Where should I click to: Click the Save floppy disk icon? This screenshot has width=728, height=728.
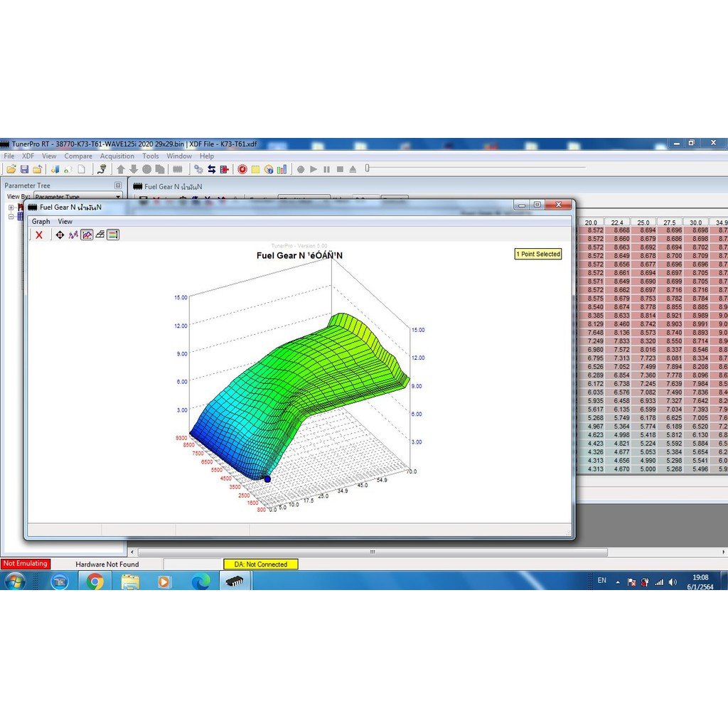[24, 169]
